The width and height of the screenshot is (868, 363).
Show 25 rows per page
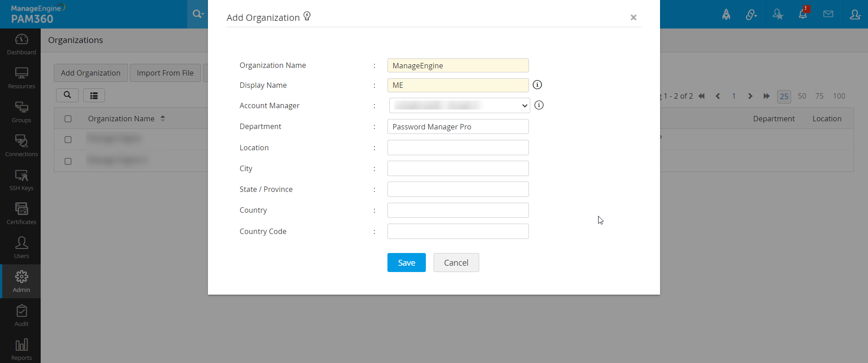[x=784, y=96]
